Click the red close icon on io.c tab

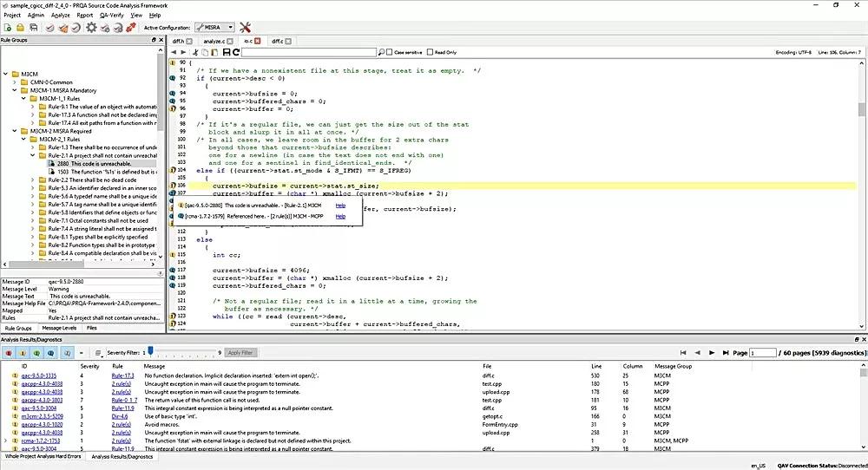(x=257, y=41)
